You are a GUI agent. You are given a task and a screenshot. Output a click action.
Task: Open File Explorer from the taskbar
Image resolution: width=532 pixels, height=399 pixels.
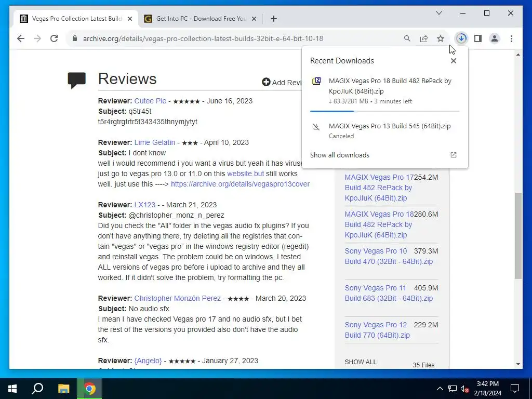[x=63, y=389]
